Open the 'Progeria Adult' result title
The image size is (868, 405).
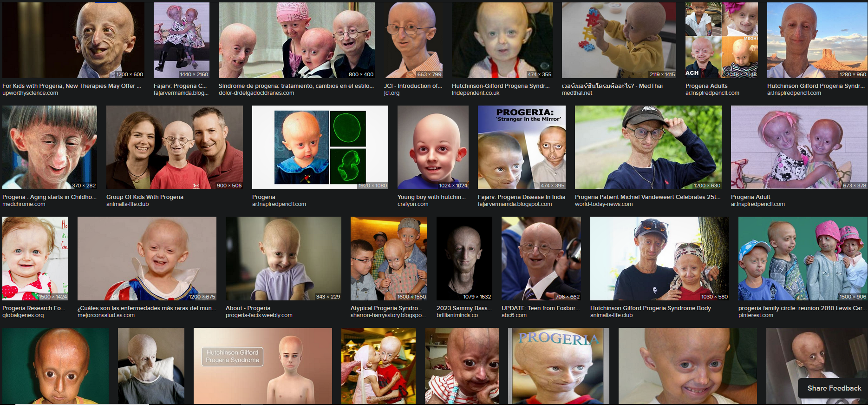pyautogui.click(x=751, y=197)
